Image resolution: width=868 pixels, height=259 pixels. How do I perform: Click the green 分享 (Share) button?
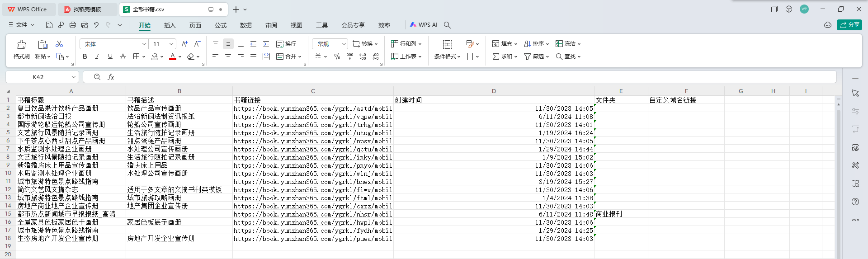click(849, 25)
